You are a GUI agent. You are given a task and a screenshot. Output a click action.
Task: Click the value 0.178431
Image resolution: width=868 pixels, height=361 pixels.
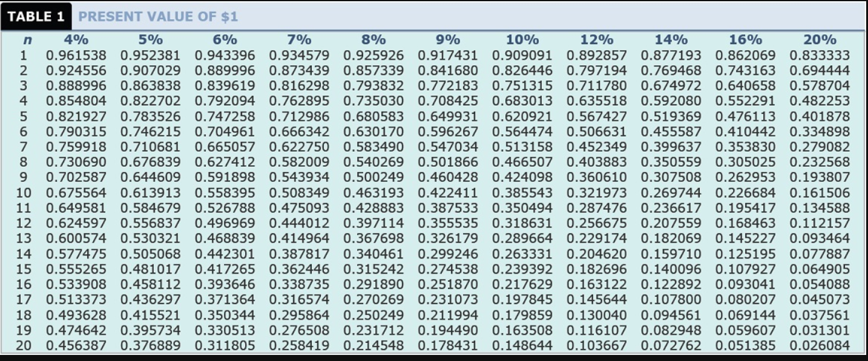coord(448,346)
